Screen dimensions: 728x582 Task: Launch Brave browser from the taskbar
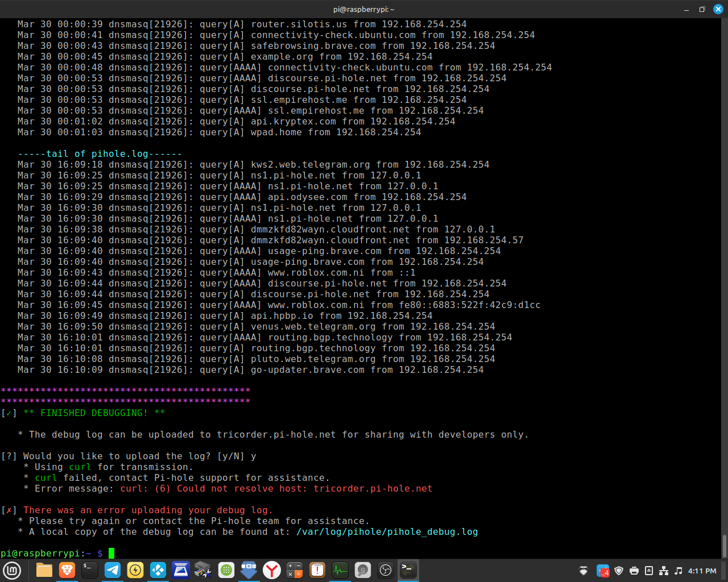pyautogui.click(x=67, y=570)
